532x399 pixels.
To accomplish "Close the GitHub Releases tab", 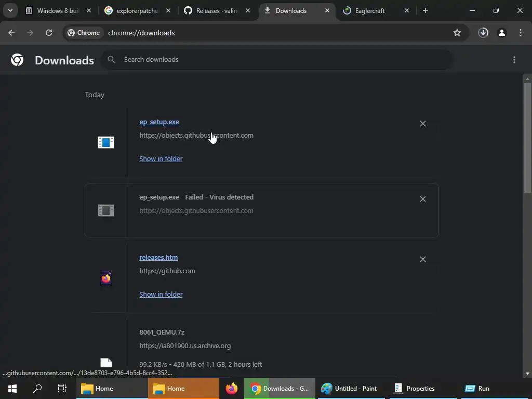I will (248, 10).
